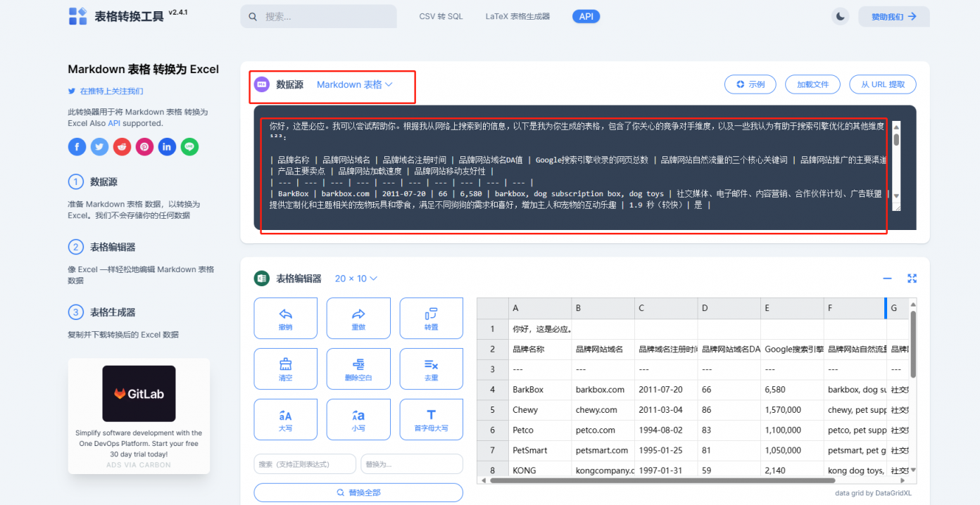980x505 pixels.
Task: Open the LaTeX 表格生成器 link
Action: point(518,16)
